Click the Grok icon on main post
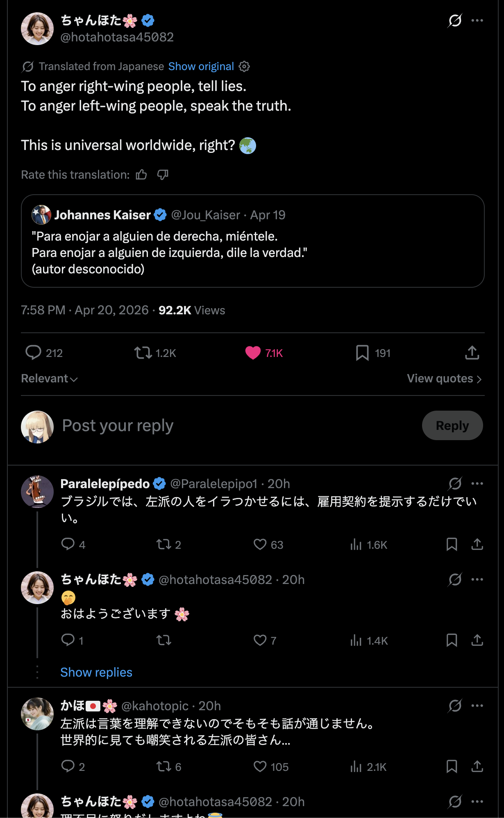Image resolution: width=504 pixels, height=818 pixels. coord(455,20)
